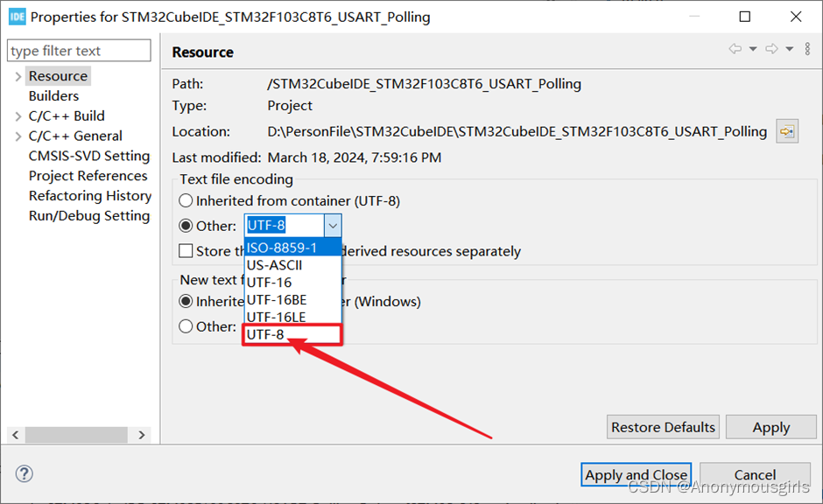Click the show in system explorer icon
The width and height of the screenshot is (823, 504).
click(x=787, y=131)
